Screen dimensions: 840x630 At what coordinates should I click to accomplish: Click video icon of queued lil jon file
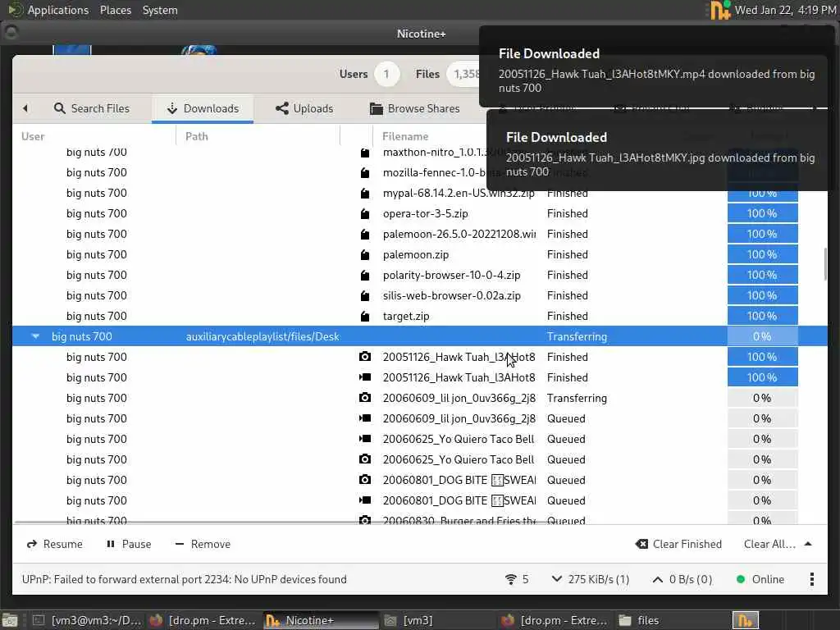365,418
